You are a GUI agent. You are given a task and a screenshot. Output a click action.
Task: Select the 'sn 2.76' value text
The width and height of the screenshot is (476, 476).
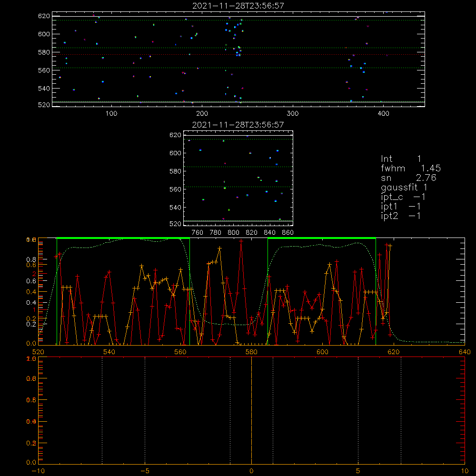408,178
